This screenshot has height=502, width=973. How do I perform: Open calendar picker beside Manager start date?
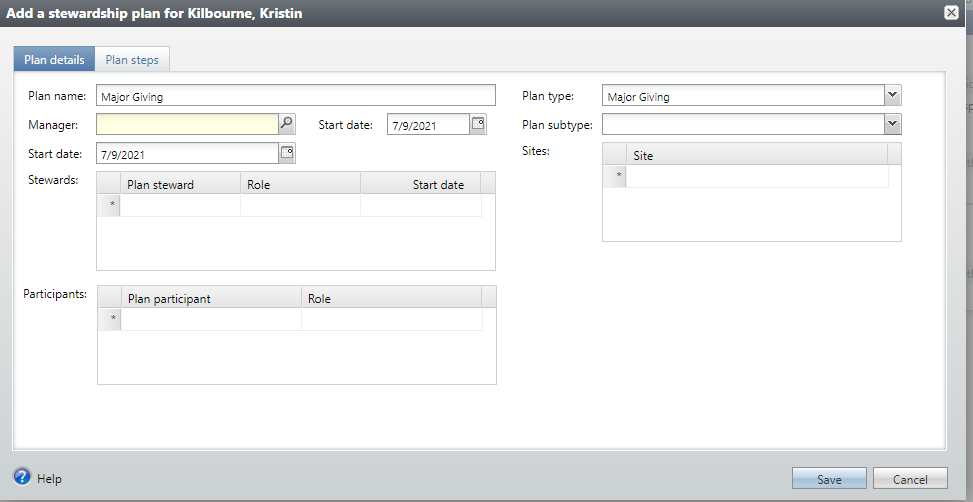click(478, 124)
